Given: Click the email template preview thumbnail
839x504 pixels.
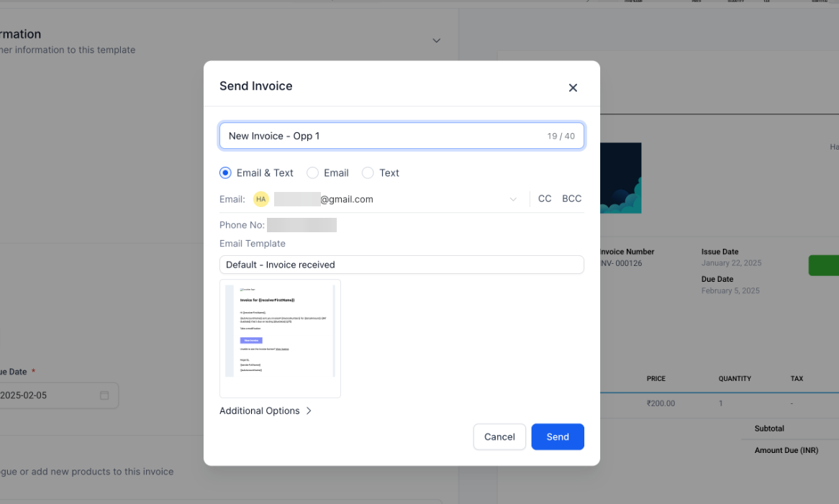Looking at the screenshot, I should pyautogui.click(x=280, y=339).
